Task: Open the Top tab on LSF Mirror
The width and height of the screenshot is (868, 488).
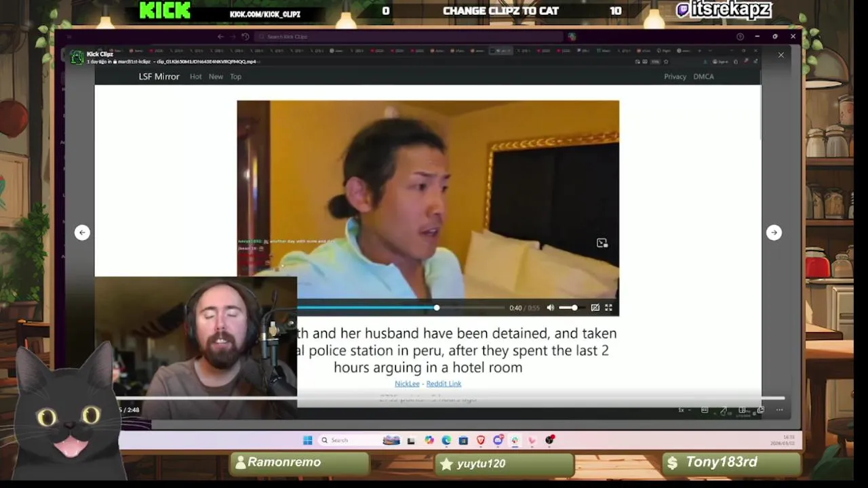Action: coord(235,77)
